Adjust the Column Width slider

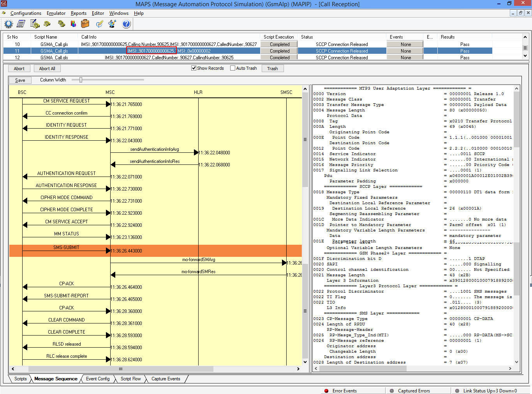[81, 80]
